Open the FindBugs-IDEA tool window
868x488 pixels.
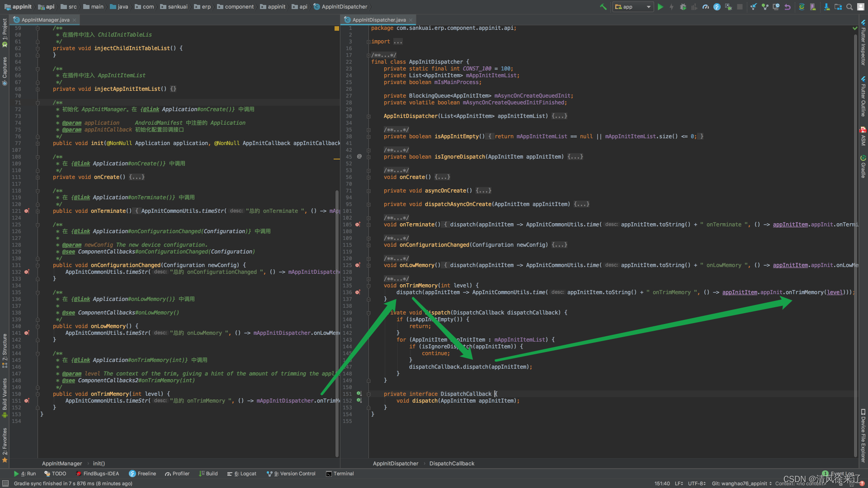97,474
